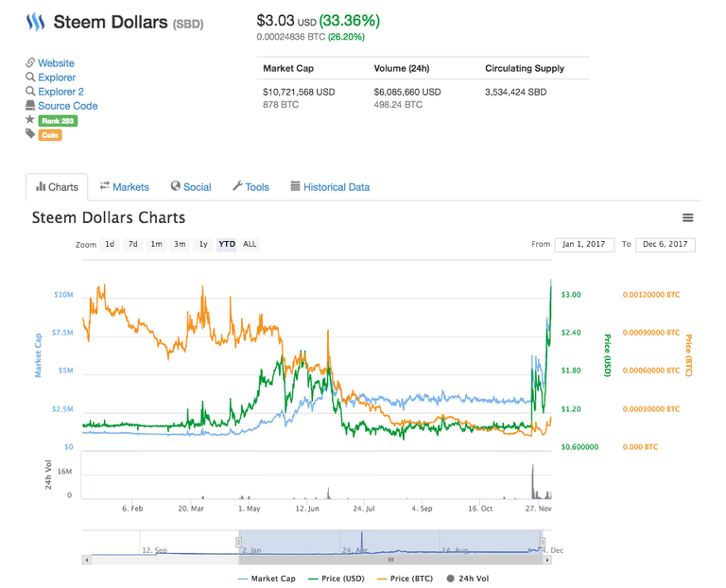Switch to the Historical Data tab
The width and height of the screenshot is (726, 588).
330,187
